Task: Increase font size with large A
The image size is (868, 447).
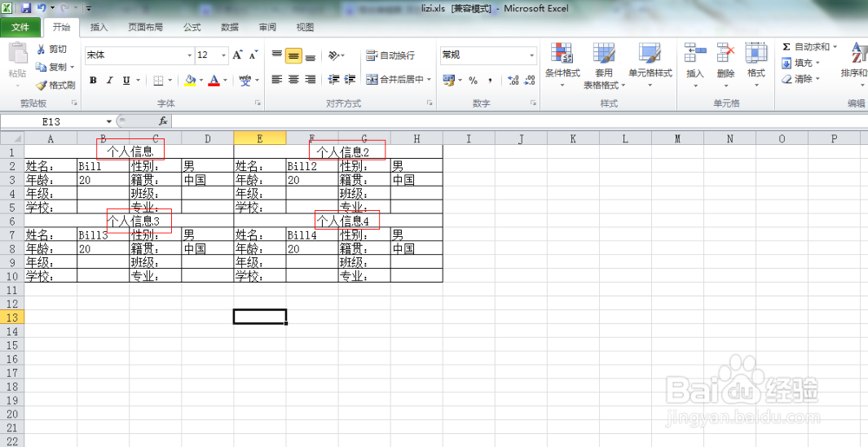Action: [x=238, y=55]
